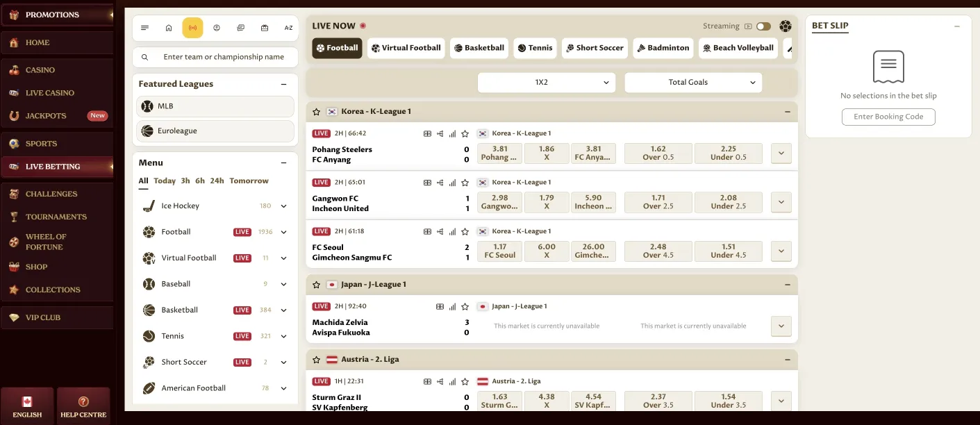Click the search magnifier icon

tap(144, 57)
